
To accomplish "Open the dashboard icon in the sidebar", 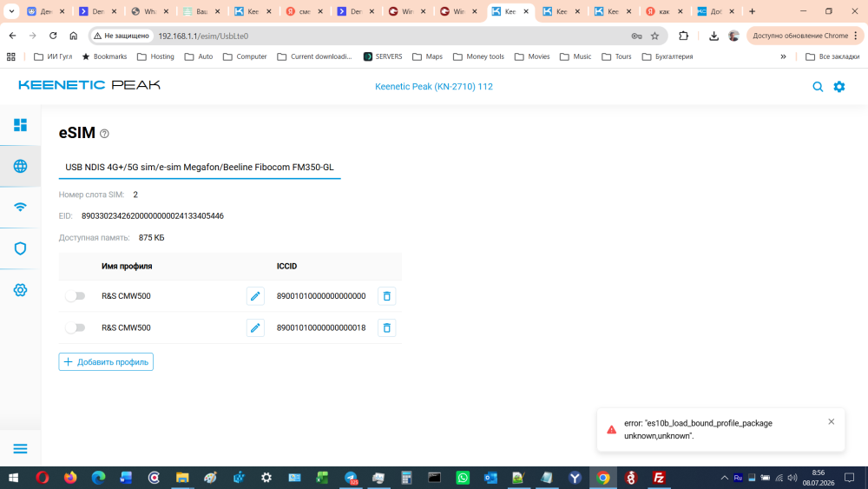I will 20,125.
